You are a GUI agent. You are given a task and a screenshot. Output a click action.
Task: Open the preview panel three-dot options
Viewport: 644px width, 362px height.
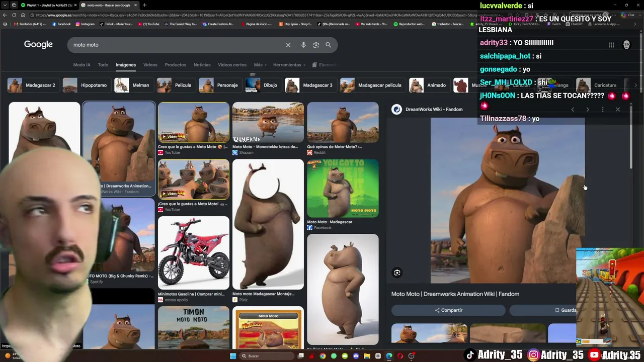click(603, 109)
